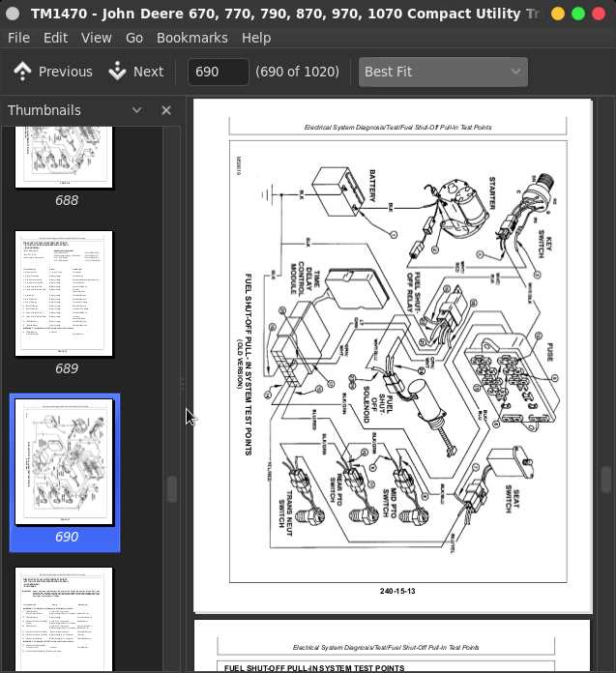The image size is (616, 673).
Task: Click the FUSE label in the diagram
Action: click(550, 352)
